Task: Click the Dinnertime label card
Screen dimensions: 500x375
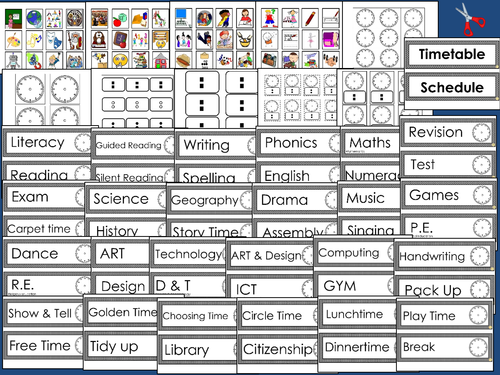Action: point(358,347)
